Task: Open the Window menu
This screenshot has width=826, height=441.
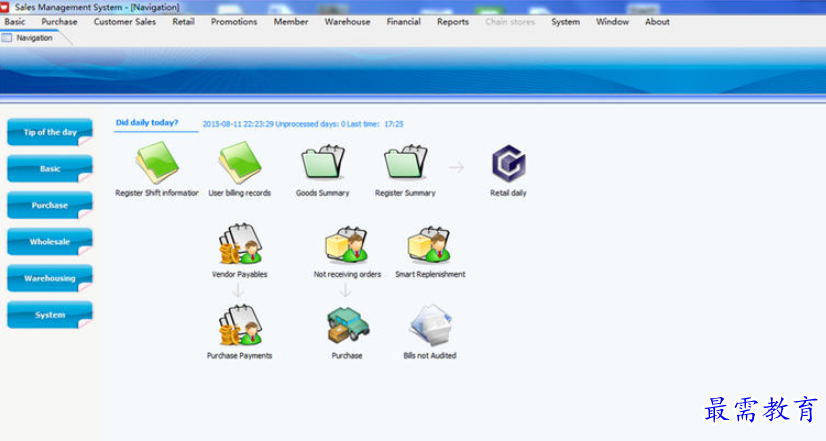Action: pos(612,22)
